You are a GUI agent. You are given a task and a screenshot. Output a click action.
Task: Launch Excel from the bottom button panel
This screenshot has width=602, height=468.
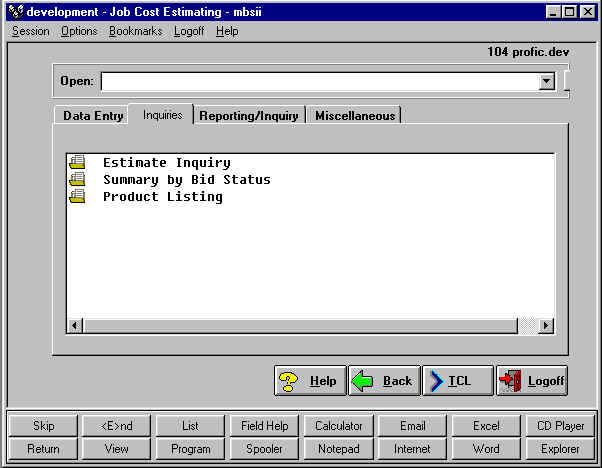486,426
